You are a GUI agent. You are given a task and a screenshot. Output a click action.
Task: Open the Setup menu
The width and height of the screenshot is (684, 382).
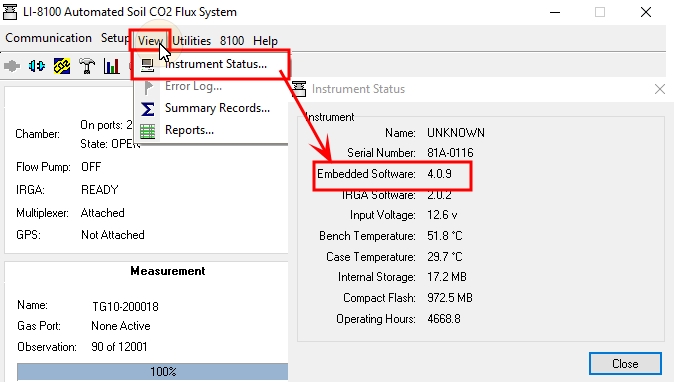[115, 38]
